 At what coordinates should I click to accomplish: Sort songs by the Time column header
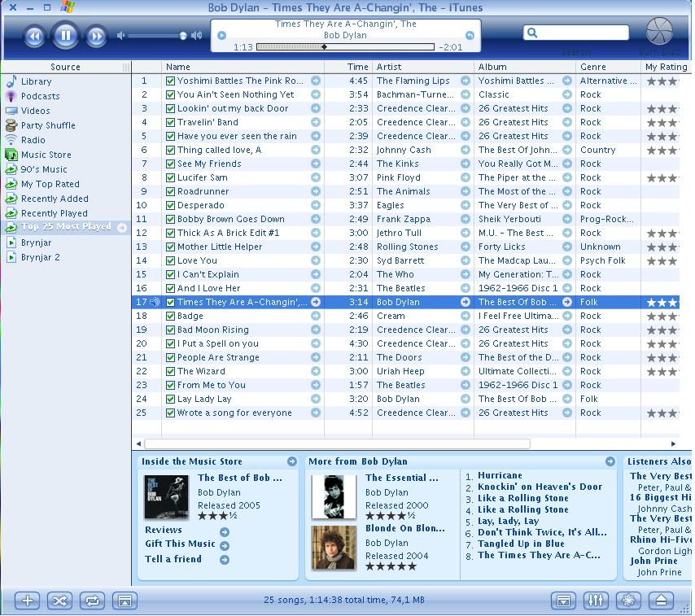[348, 67]
